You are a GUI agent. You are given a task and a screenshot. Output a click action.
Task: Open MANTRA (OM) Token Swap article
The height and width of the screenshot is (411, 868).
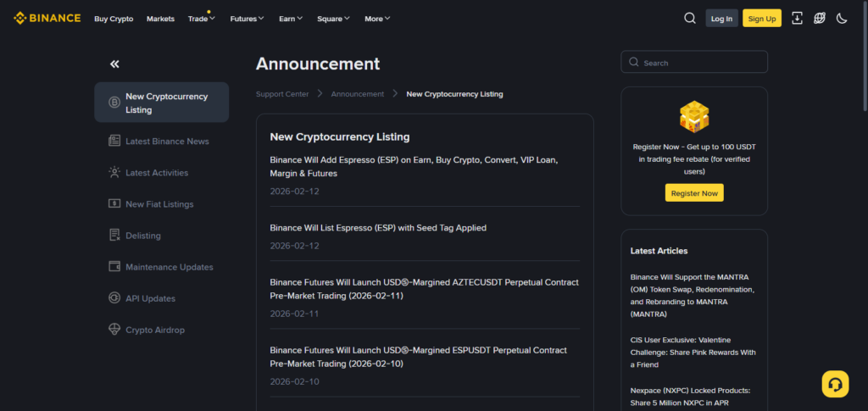tap(693, 296)
